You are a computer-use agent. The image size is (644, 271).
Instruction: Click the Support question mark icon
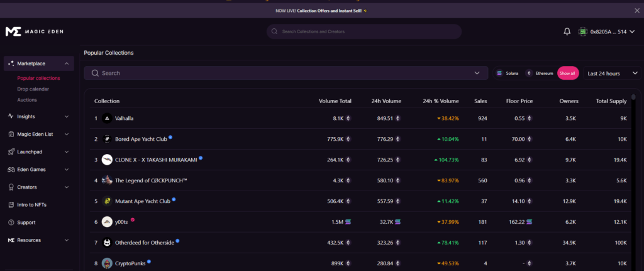(x=11, y=223)
